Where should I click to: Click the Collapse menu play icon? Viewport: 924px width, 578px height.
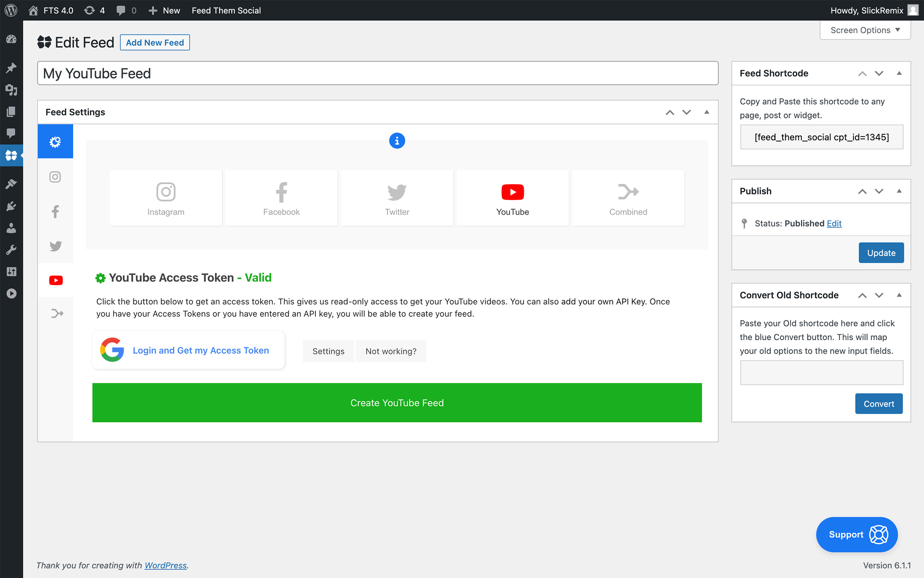click(x=11, y=294)
